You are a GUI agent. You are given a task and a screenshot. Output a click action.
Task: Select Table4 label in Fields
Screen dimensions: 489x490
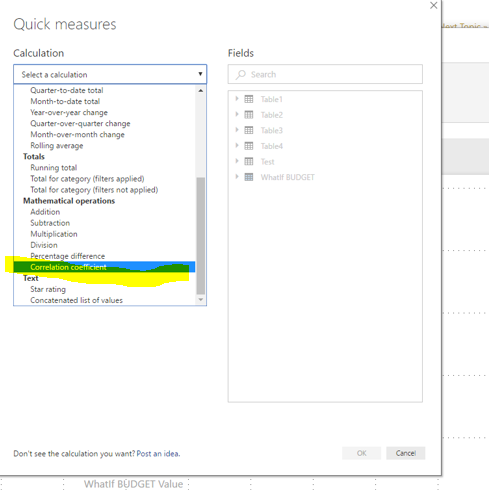[272, 146]
